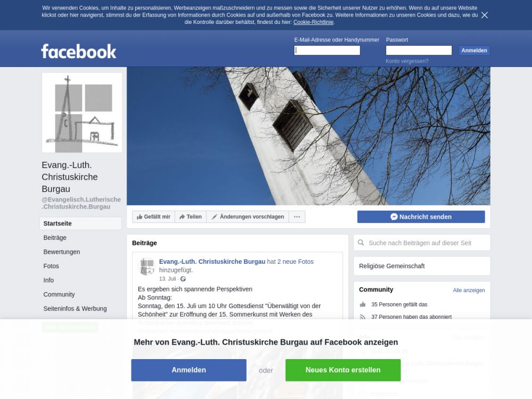532x399 pixels.
Task: Click the Gefällt mir thumbs-up button
Action: (x=153, y=217)
